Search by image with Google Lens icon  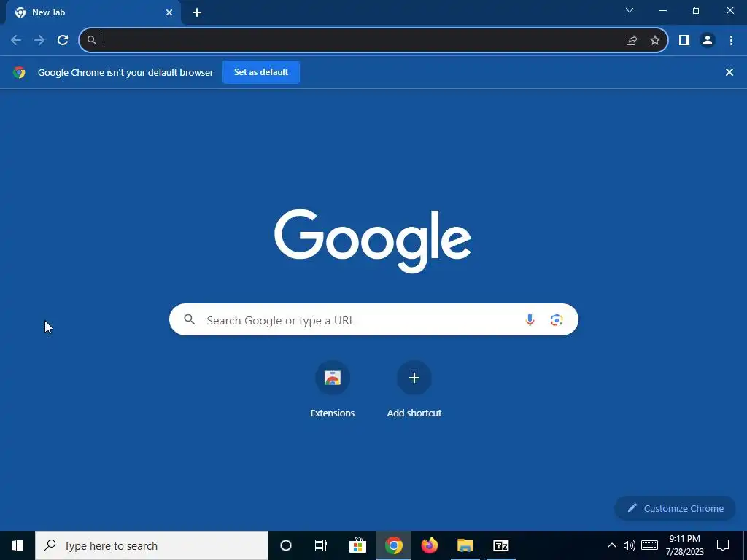[x=557, y=320]
